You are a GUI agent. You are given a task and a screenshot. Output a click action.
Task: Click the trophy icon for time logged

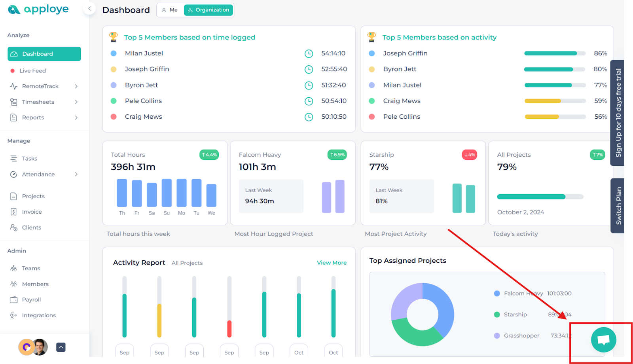pos(114,37)
